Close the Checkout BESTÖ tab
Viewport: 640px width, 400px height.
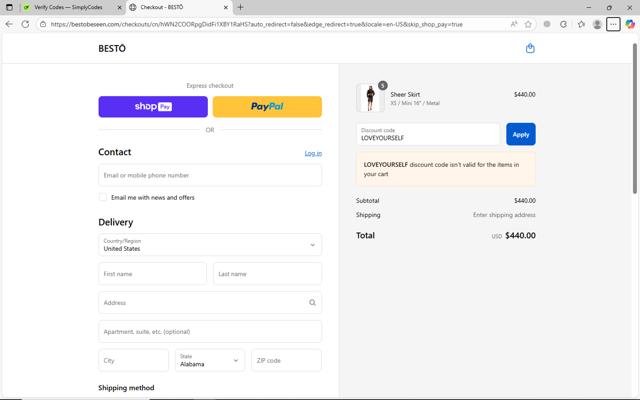point(226,7)
